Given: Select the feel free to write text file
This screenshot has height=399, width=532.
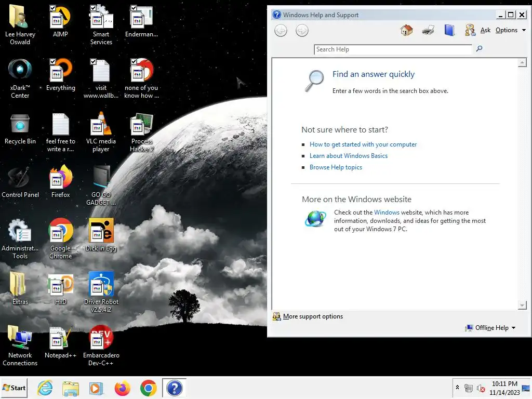Looking at the screenshot, I should tap(60, 132).
